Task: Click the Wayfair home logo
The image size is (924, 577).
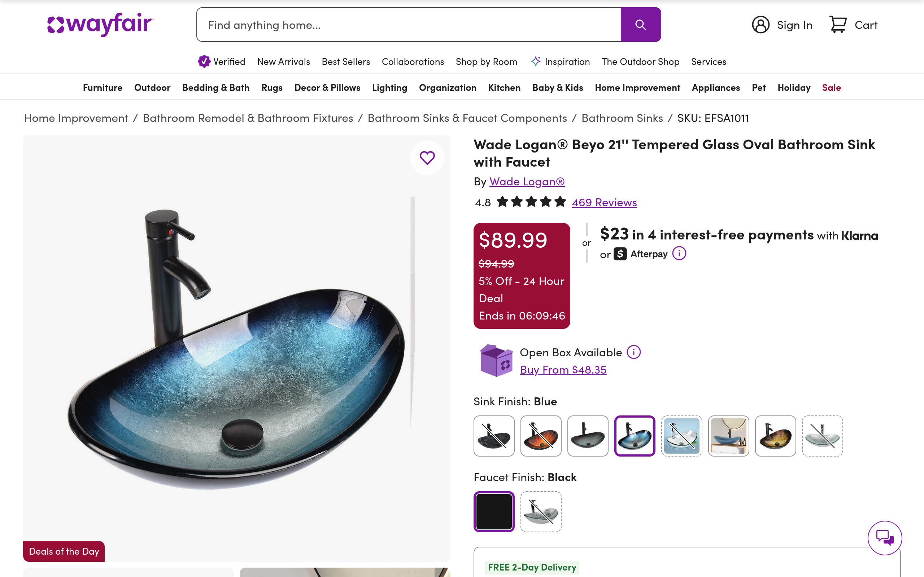Action: [x=100, y=25]
